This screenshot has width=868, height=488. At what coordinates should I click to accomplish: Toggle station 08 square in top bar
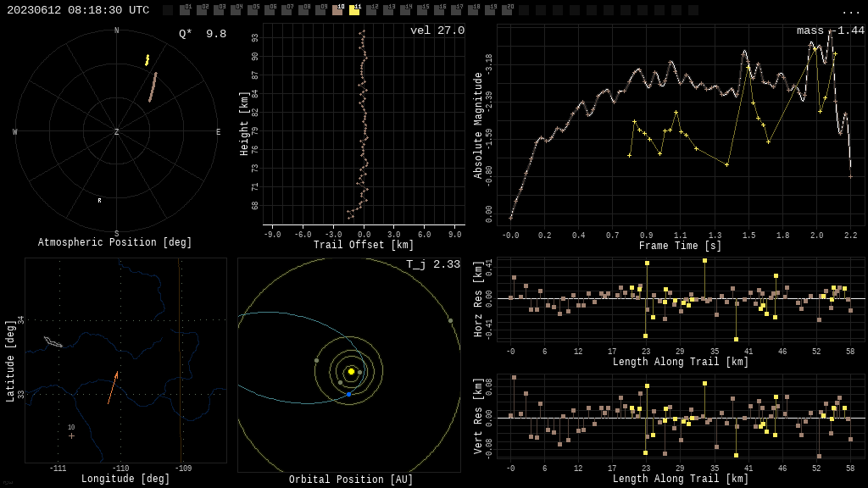[x=303, y=10]
